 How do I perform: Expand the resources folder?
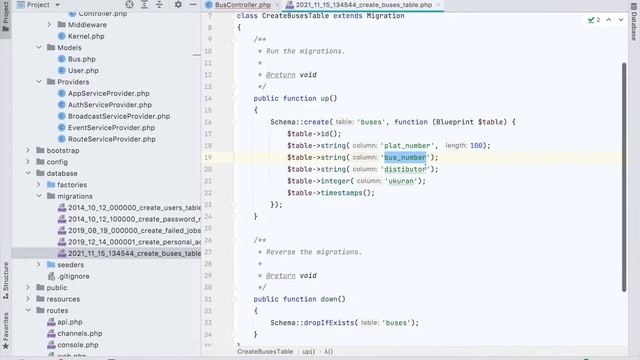click(28, 299)
